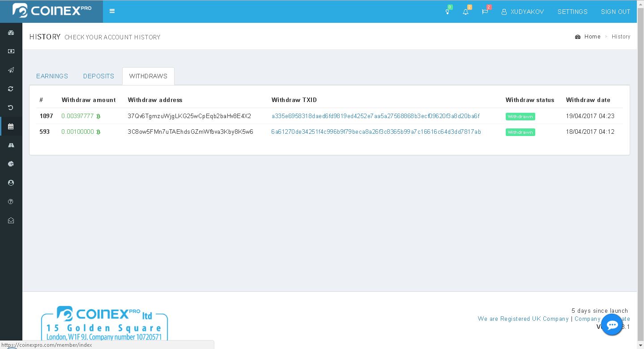
Task: Open the lightbulb tips notifications
Action: pos(447,12)
